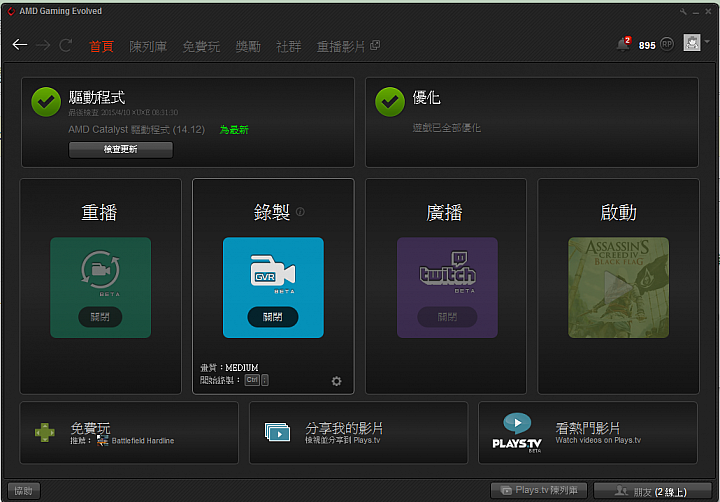Toggle the 重播 on/off switch (關閉)
Screen dimensions: 720x502
pyautogui.click(x=100, y=317)
